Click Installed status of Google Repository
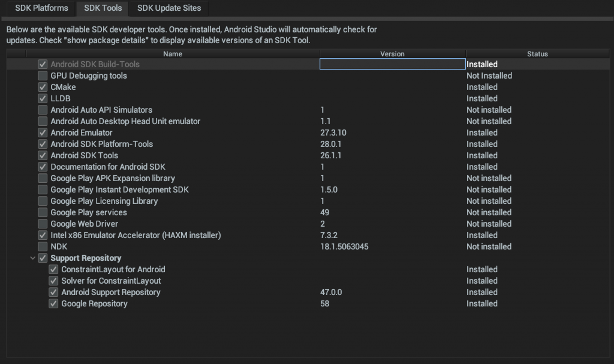Screen dimensions: 614x364 [482, 303]
